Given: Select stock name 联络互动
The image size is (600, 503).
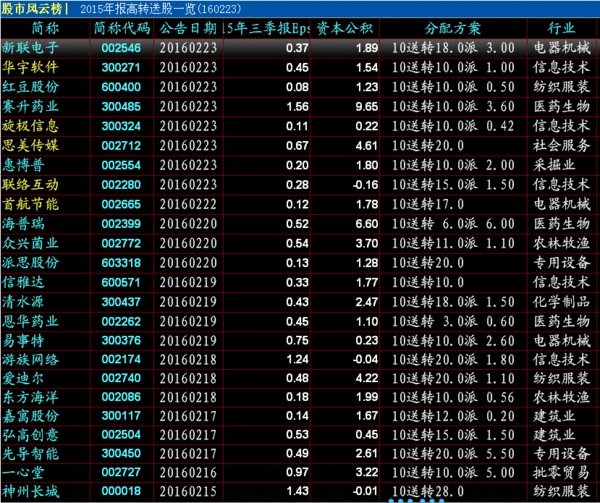Looking at the screenshot, I should [30, 184].
